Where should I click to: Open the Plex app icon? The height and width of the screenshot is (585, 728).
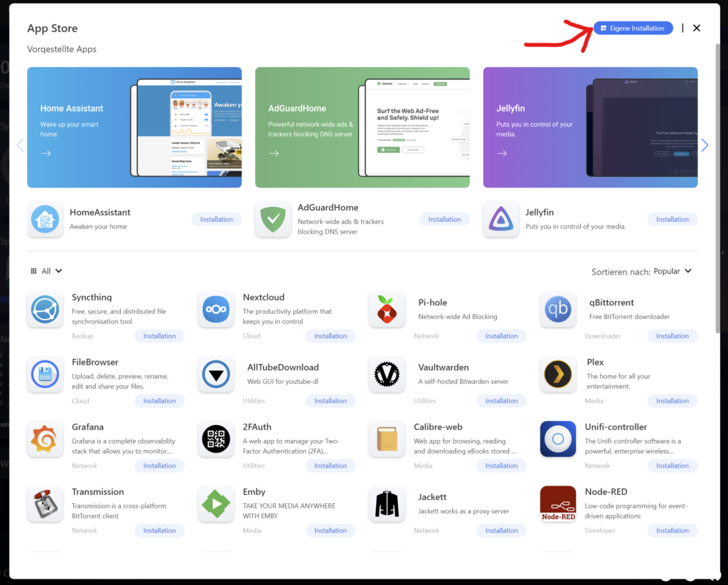click(x=557, y=374)
